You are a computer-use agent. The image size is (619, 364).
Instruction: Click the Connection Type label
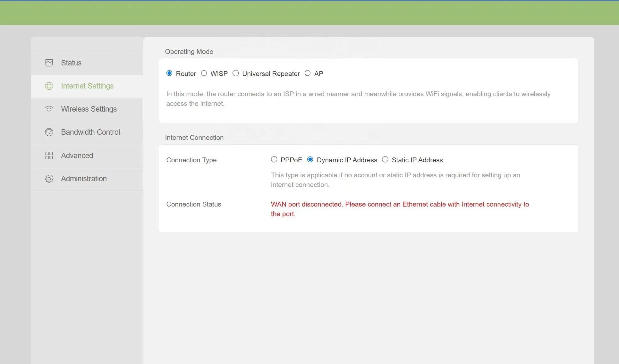(x=191, y=160)
